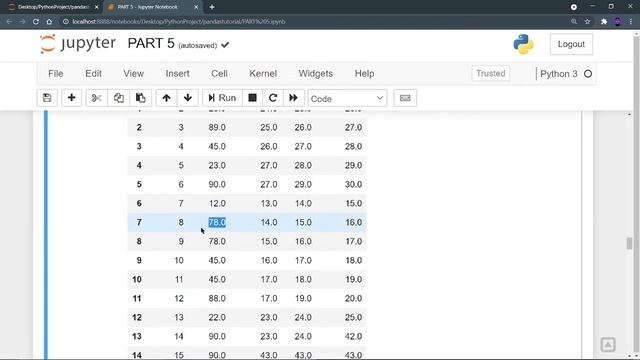640x360 pixels.
Task: Open the File menu
Action: coord(56,73)
